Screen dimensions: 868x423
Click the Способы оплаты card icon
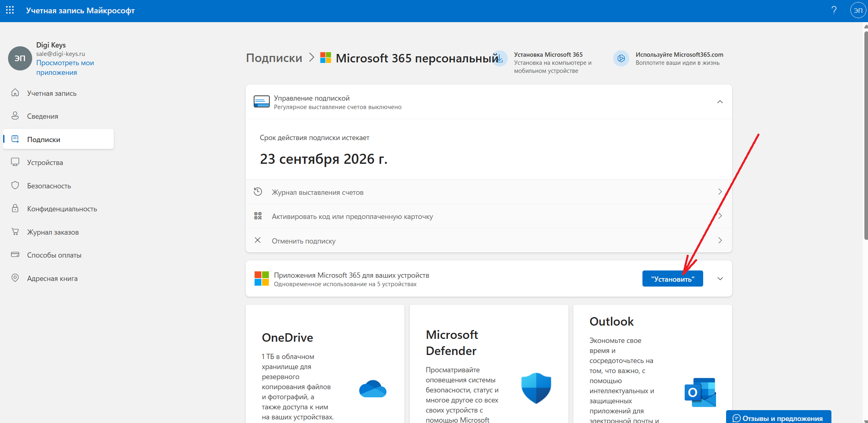click(x=15, y=254)
